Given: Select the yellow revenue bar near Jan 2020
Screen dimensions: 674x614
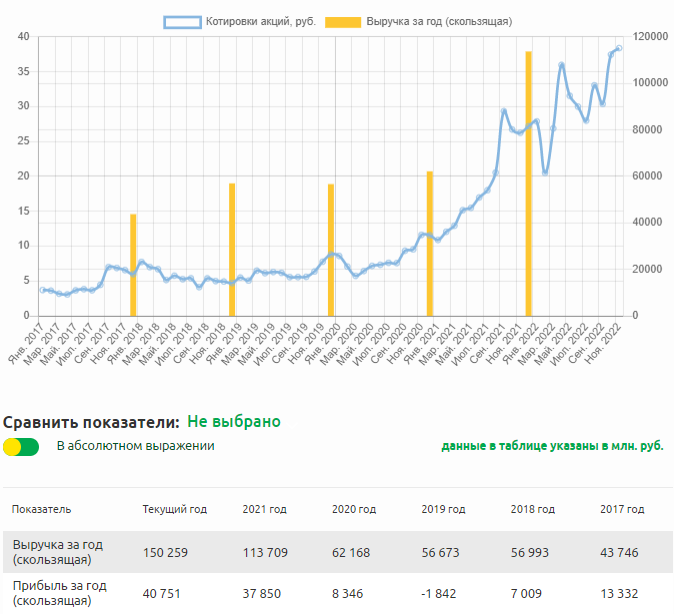Looking at the screenshot, I should click(331, 250).
